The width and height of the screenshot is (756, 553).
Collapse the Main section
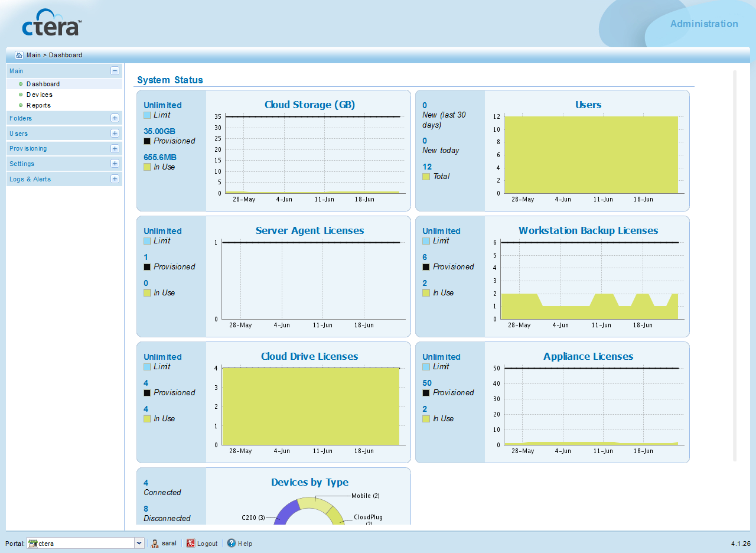click(x=115, y=71)
